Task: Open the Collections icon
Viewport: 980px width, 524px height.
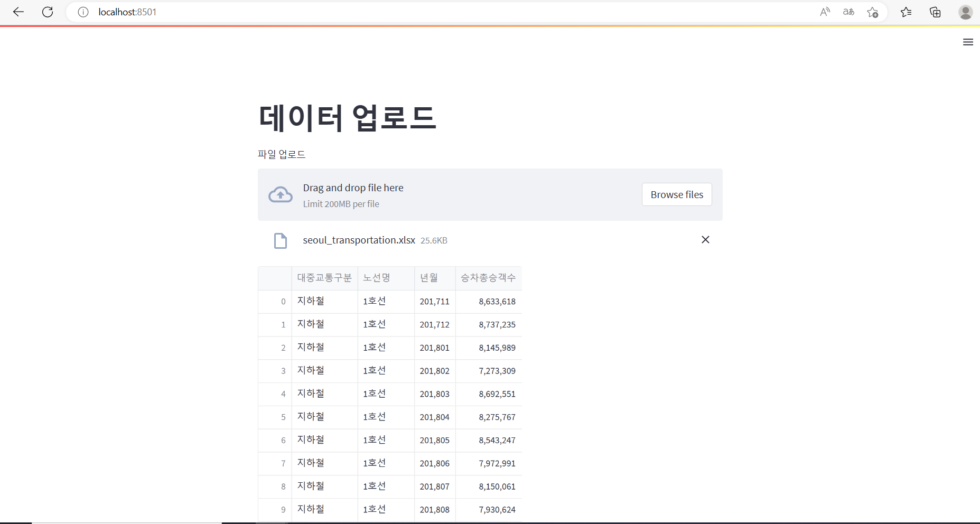Action: pyautogui.click(x=935, y=12)
